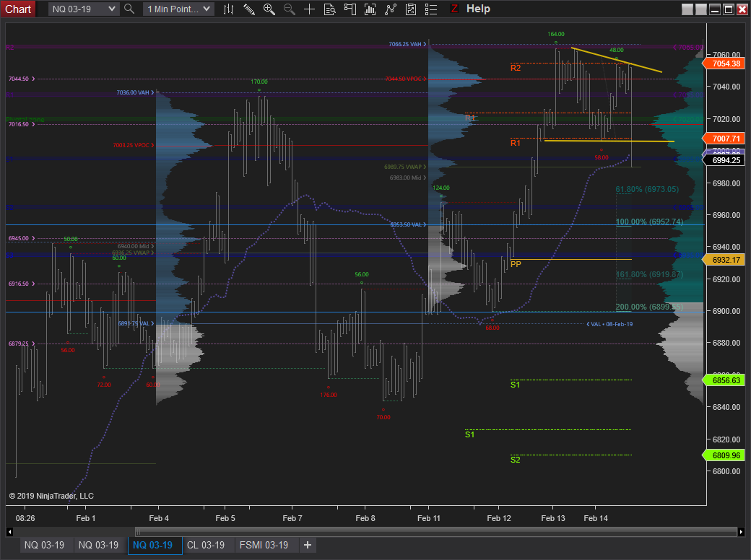Click the Feb 14 date axis label

point(595,518)
